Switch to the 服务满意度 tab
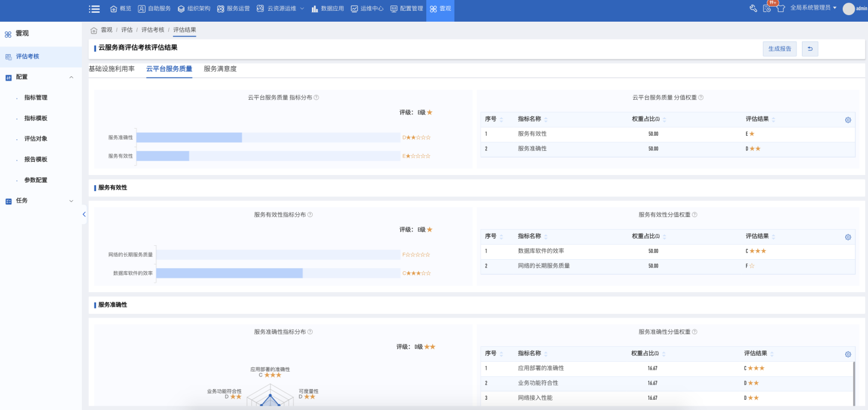This screenshot has height=410, width=868. click(220, 69)
